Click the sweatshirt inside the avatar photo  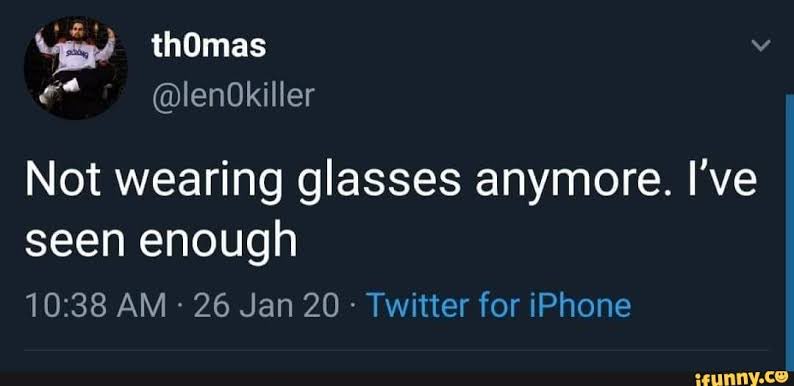77,55
